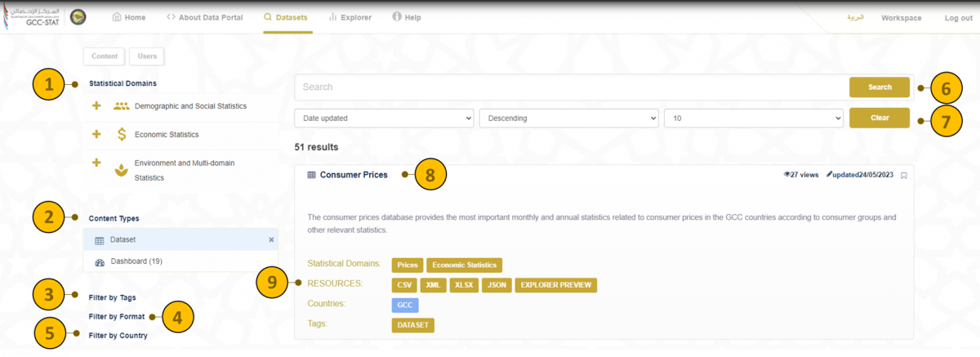Open the About Data Portal page
Viewport: 980px width, 357px height.
coord(204,17)
